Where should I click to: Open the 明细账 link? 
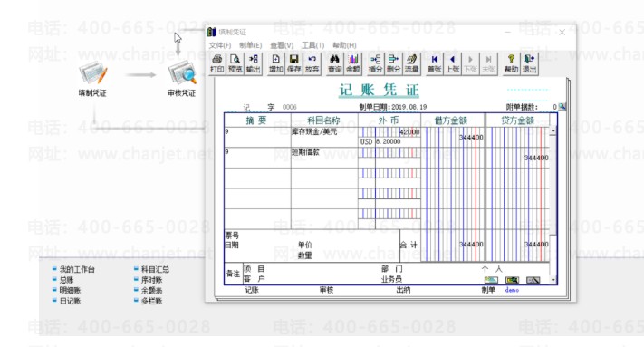coord(70,290)
